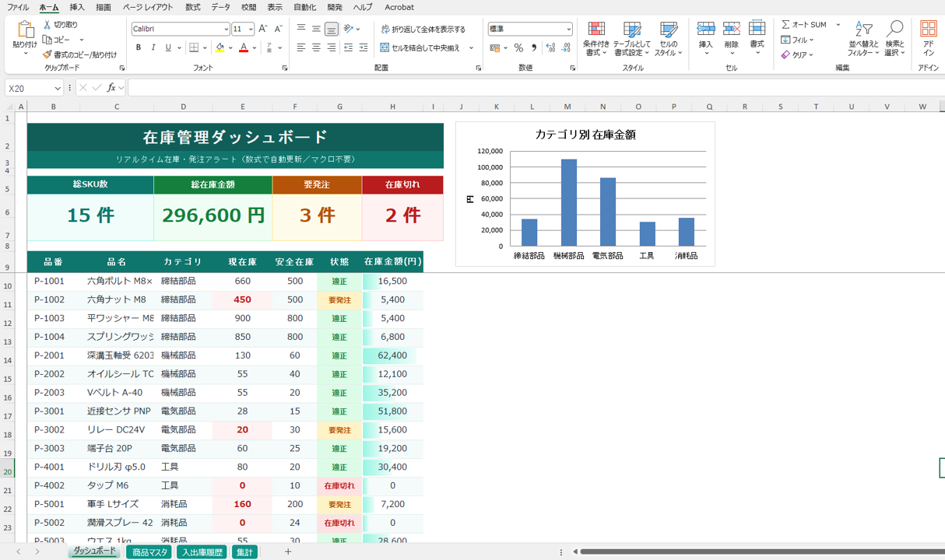Apply percent style
The height and width of the screenshot is (560, 945).
click(x=518, y=47)
